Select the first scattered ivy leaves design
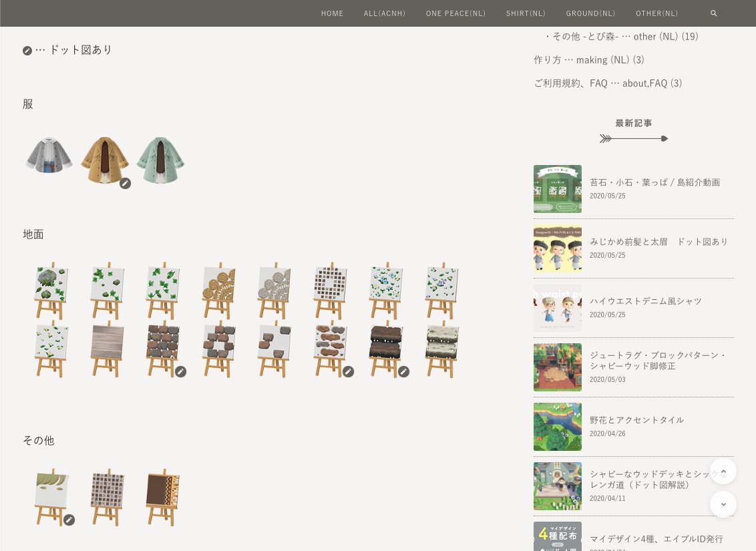The height and width of the screenshot is (551, 756). 107,291
